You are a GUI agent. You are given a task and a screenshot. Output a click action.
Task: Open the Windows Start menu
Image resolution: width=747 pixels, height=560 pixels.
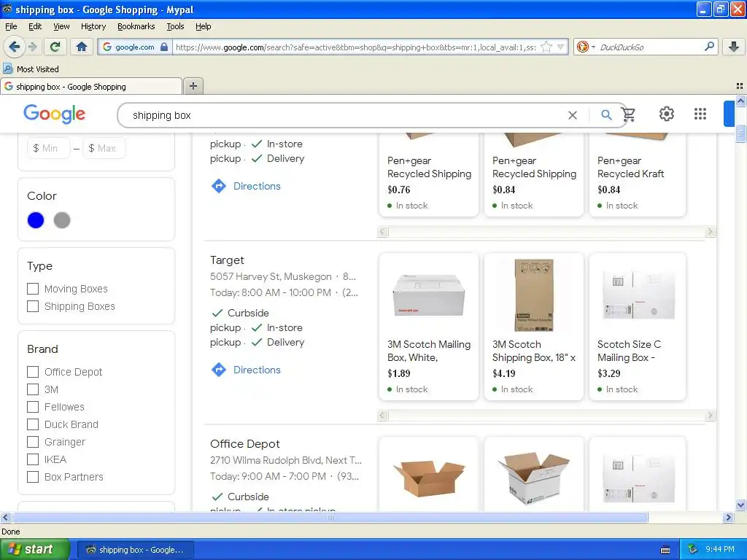tap(35, 549)
